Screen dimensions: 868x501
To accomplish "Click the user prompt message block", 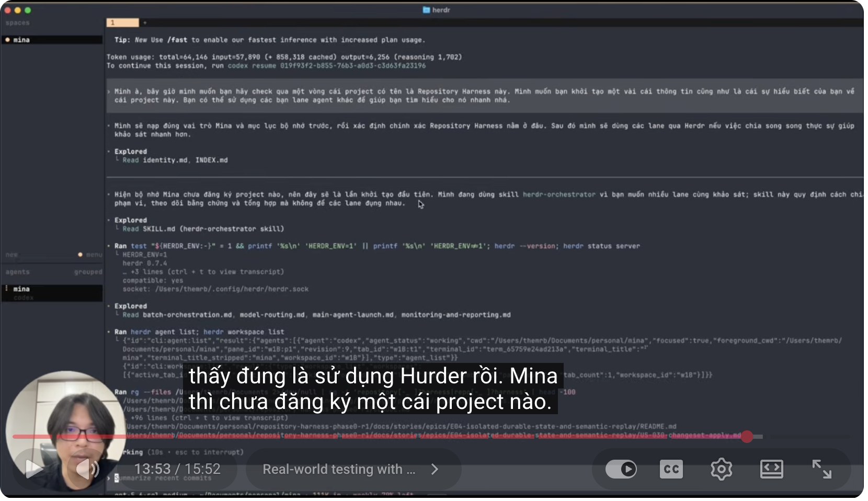I will (x=485, y=96).
